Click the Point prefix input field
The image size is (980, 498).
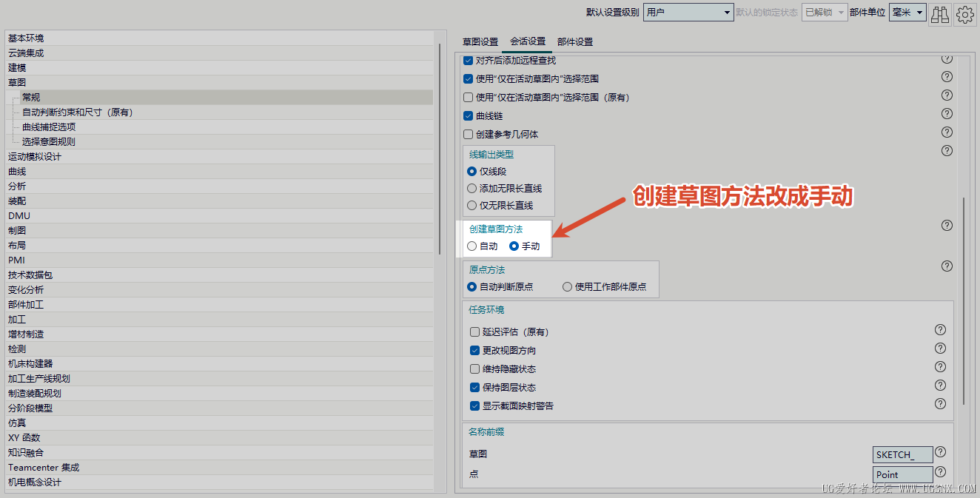903,474
